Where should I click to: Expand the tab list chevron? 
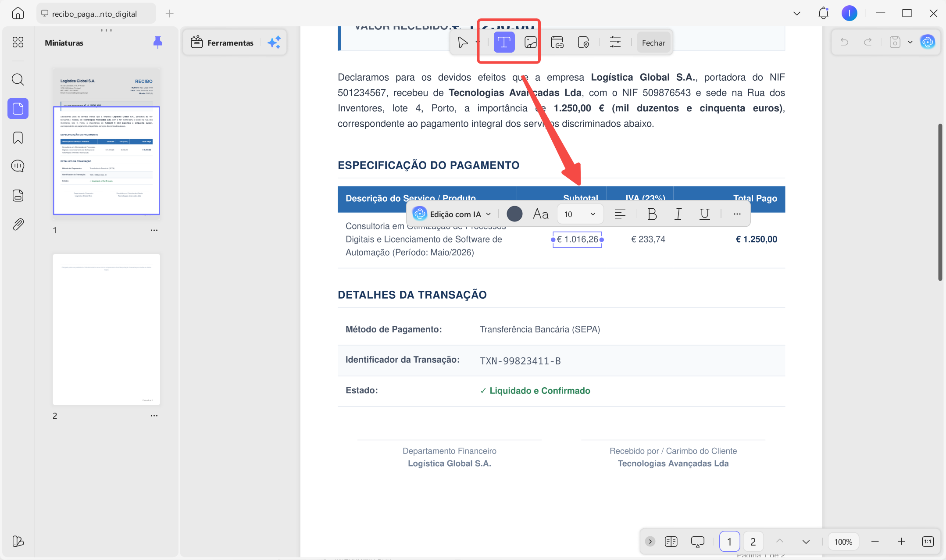797,13
